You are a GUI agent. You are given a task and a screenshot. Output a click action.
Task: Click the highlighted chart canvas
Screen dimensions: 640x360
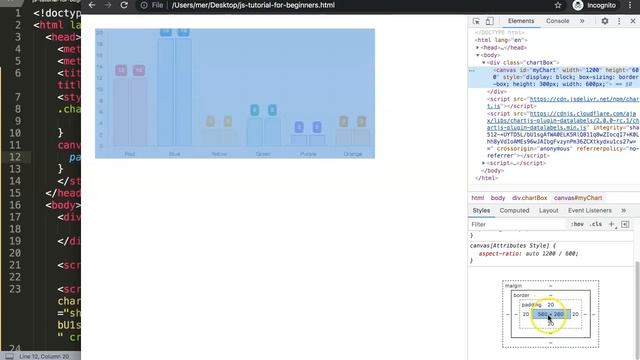[x=235, y=93]
